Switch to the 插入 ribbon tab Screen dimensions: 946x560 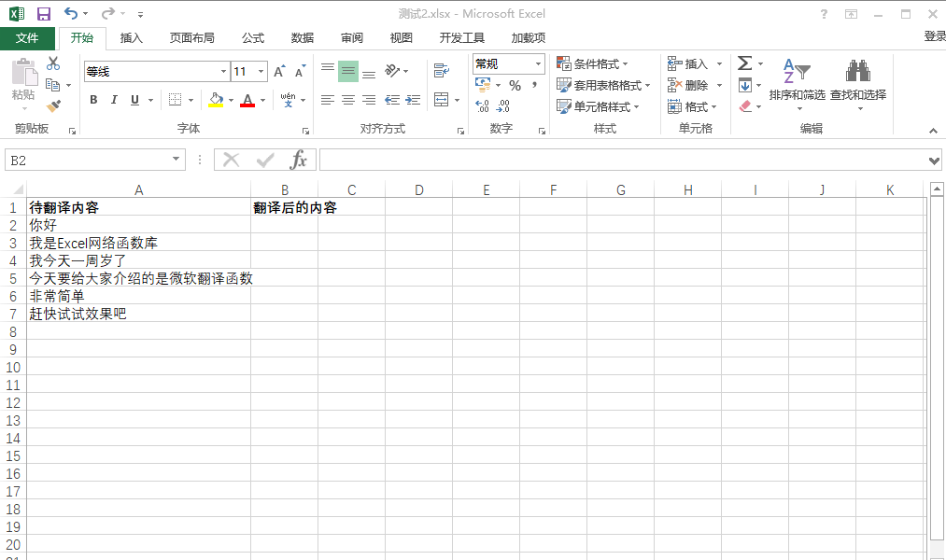[132, 38]
